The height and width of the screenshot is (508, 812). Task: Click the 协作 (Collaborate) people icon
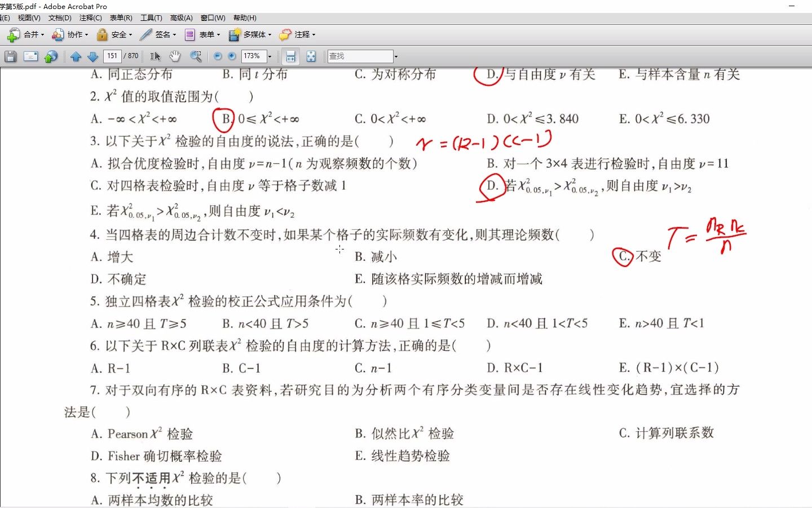click(x=58, y=35)
